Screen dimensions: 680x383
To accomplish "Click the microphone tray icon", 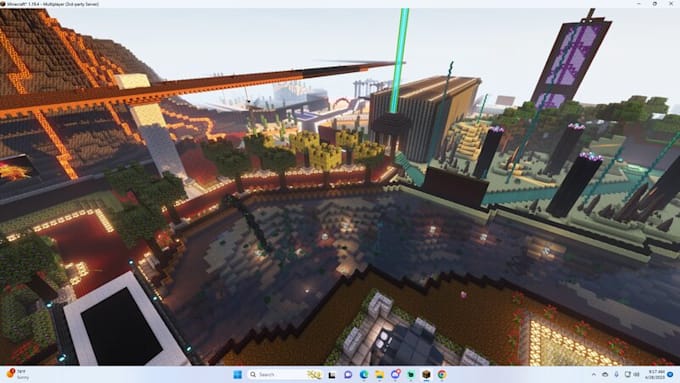I will [x=616, y=374].
